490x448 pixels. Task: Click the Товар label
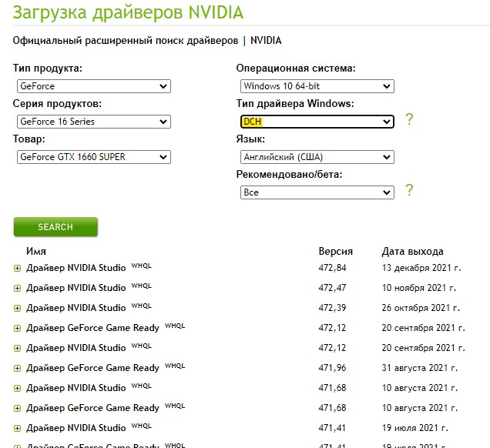coord(29,139)
